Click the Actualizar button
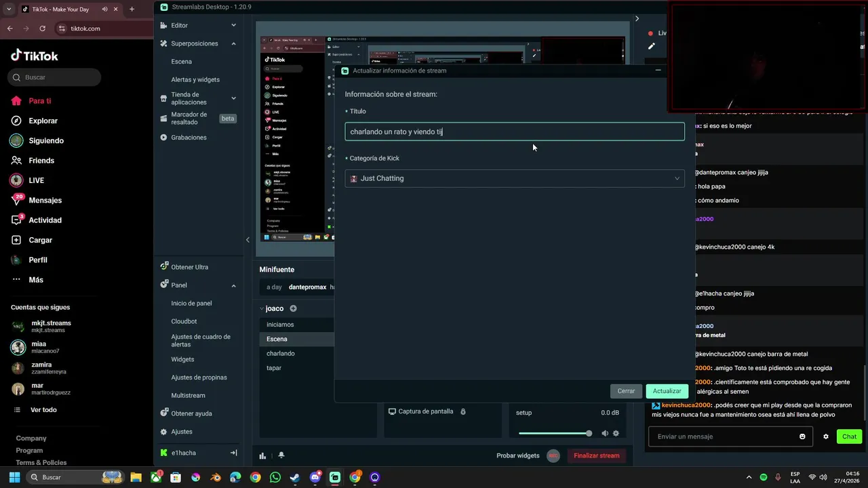Screen dimensions: 868x488 click(x=667, y=391)
